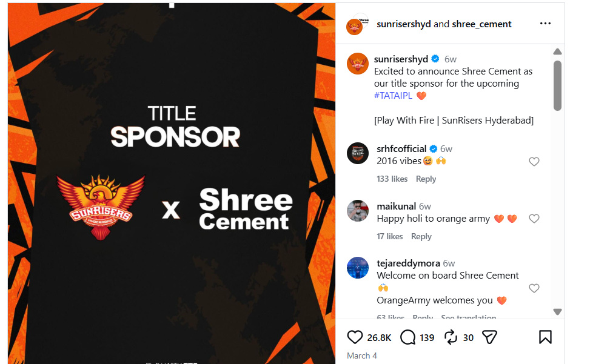Viewport: 590px width, 364px height.
Task: Like the post with the heart icon
Action: coord(355,337)
